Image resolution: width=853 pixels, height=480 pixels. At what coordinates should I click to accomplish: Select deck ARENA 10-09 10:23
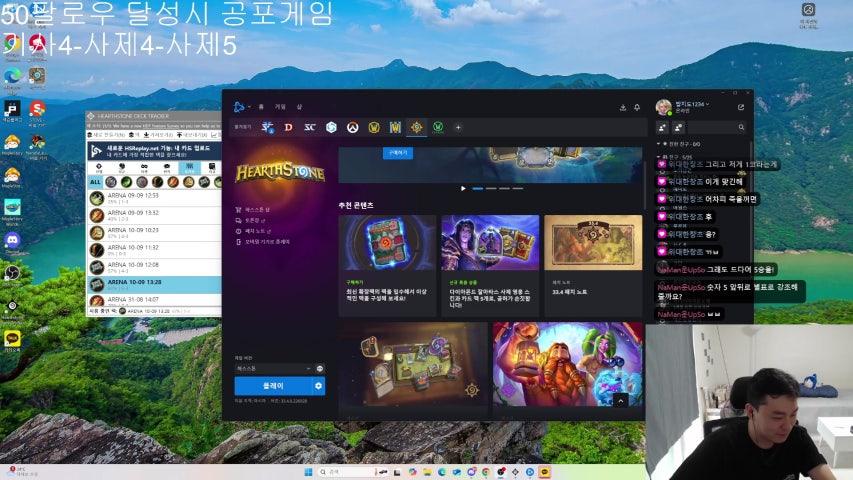pos(154,233)
